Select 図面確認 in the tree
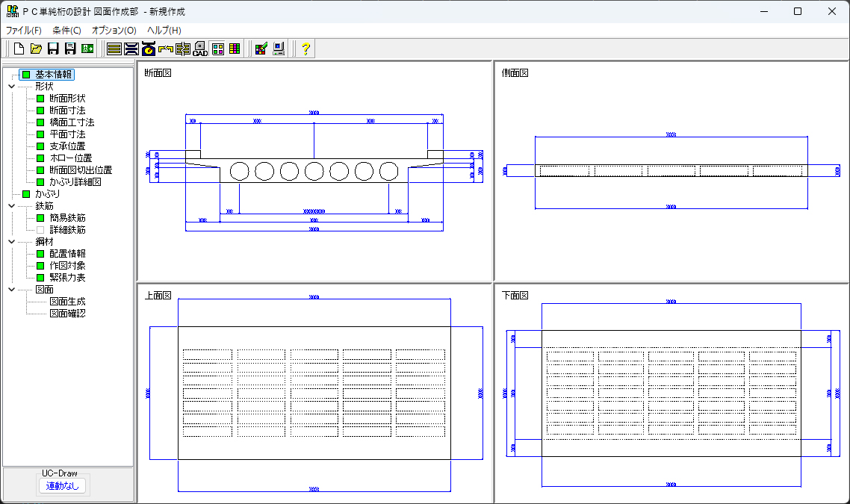 (67, 314)
